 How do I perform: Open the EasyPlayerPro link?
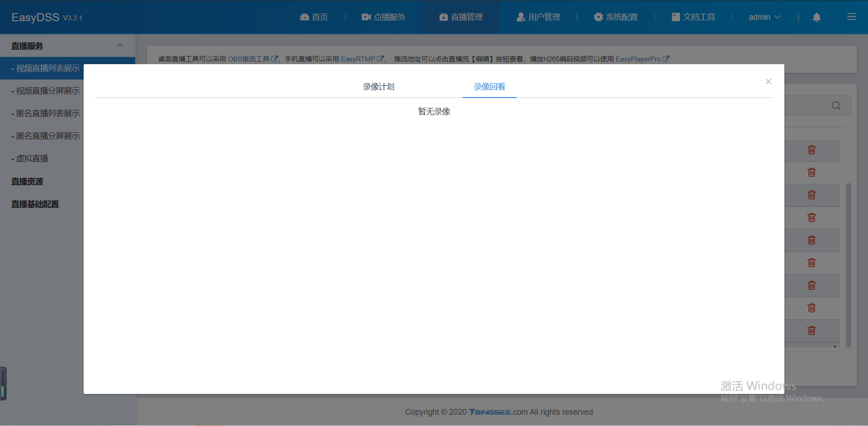click(x=642, y=59)
